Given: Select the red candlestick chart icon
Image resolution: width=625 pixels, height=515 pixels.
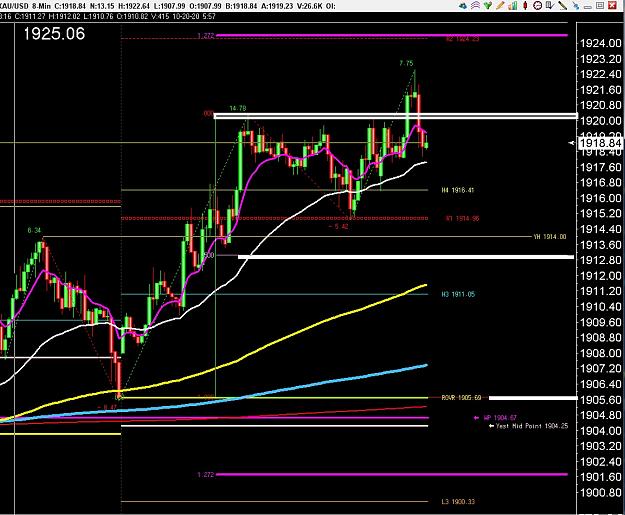Looking at the screenshot, I should pyautogui.click(x=525, y=5).
